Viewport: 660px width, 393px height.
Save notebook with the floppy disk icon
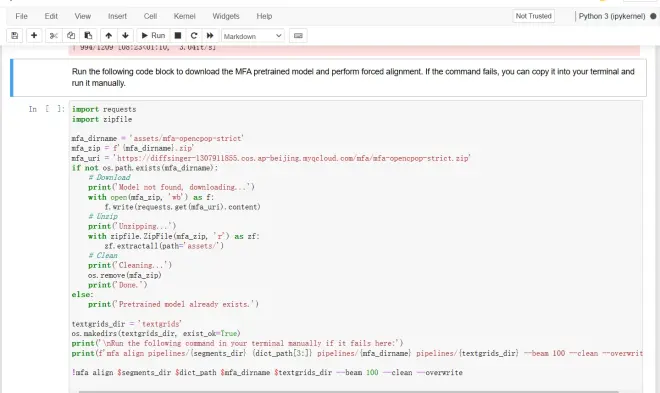click(x=15, y=36)
